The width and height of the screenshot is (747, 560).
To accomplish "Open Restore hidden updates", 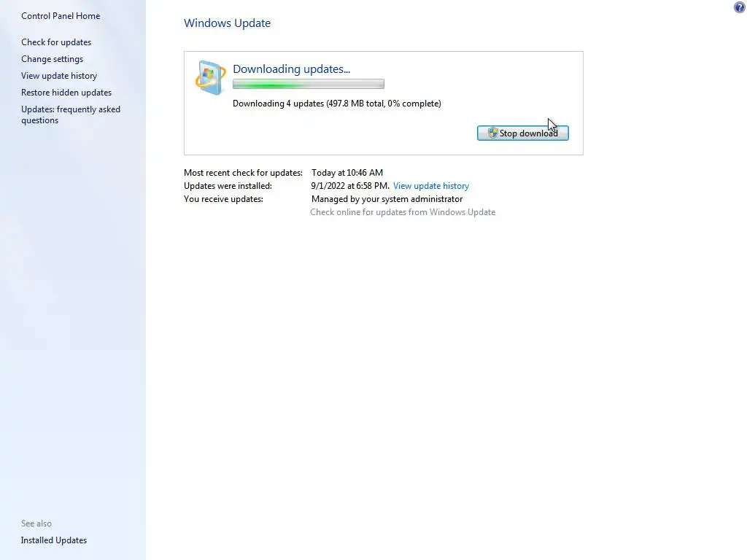I will point(66,93).
